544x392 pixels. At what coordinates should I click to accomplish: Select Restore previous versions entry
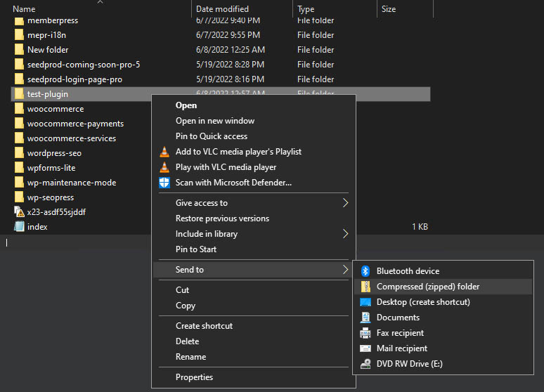click(222, 218)
